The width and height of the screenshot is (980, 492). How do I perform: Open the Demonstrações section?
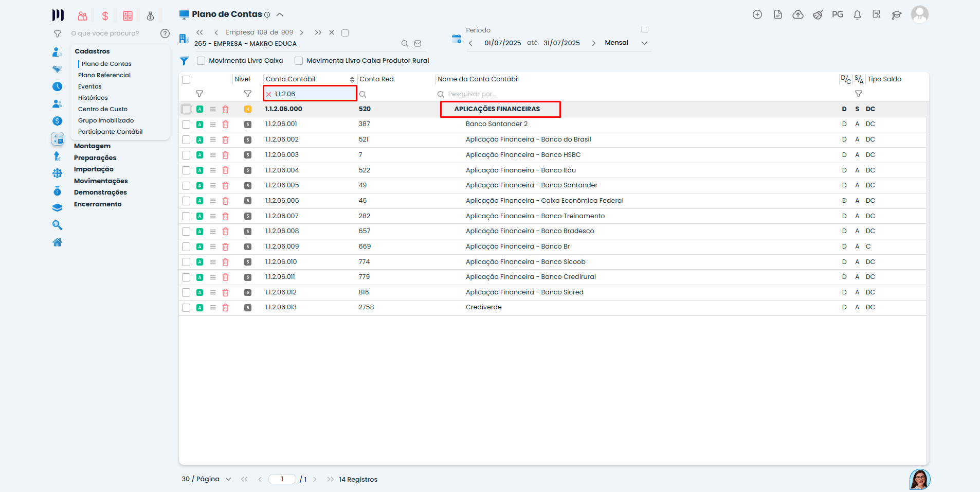click(x=100, y=192)
